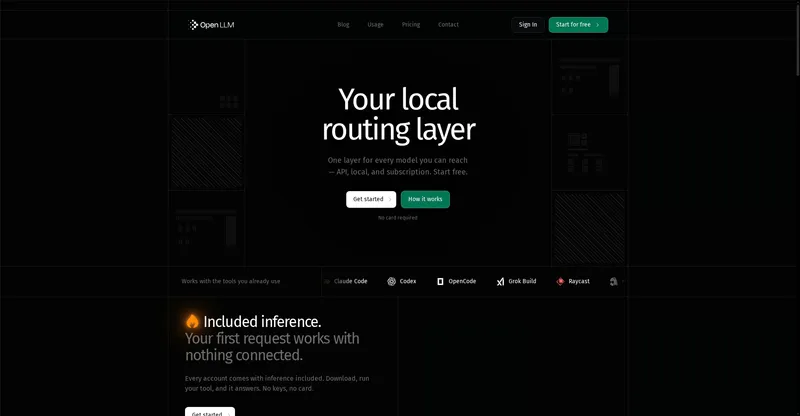Click the Grok Build xAI icon
The image size is (800, 416).
click(x=501, y=281)
